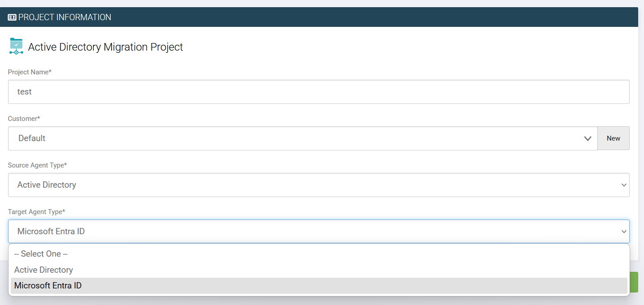Select Active Directory from the open list
This screenshot has width=644, height=305.
[43, 270]
